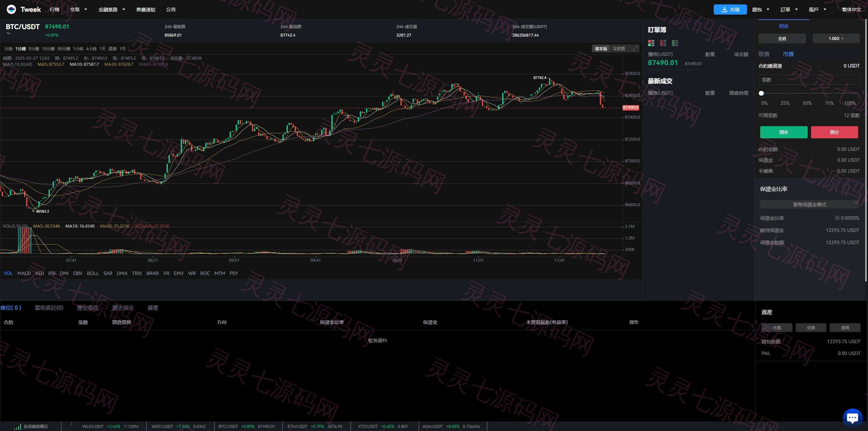Open the 金融業務 dropdown menu

[112, 9]
